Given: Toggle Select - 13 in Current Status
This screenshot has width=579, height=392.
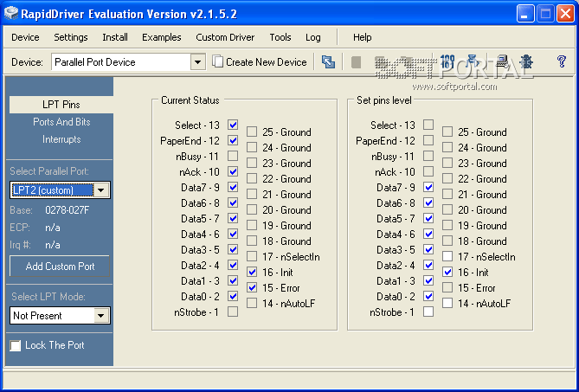Looking at the screenshot, I should [233, 125].
